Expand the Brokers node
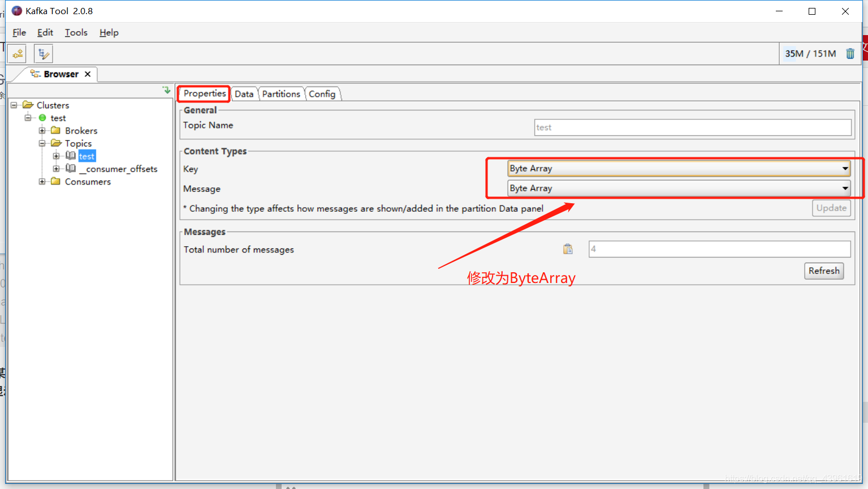Image resolution: width=868 pixels, height=489 pixels. click(x=42, y=131)
